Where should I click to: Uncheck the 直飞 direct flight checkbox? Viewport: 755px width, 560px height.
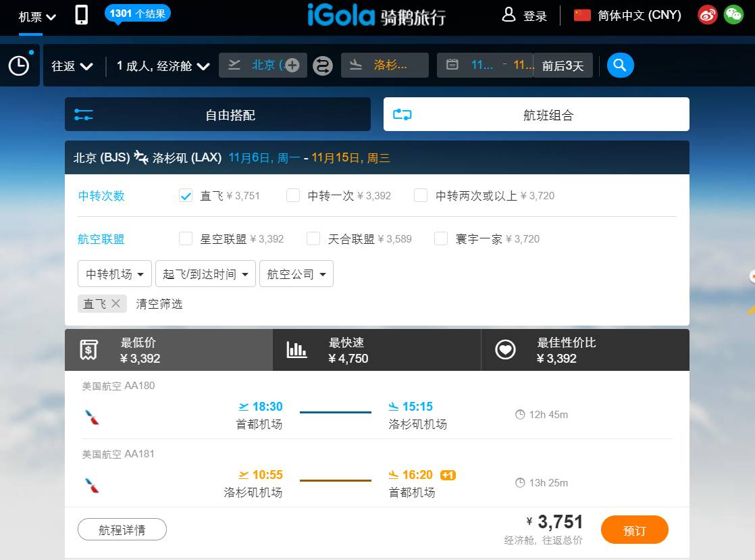click(186, 196)
